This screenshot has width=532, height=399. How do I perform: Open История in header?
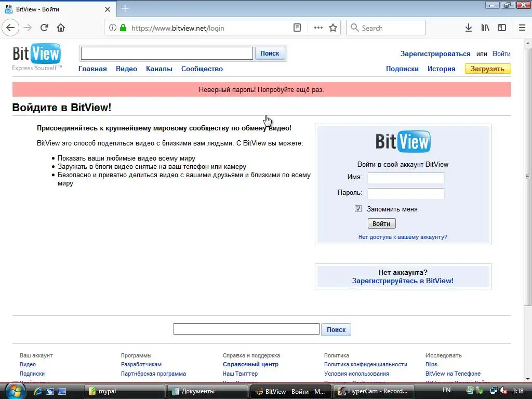442,69
